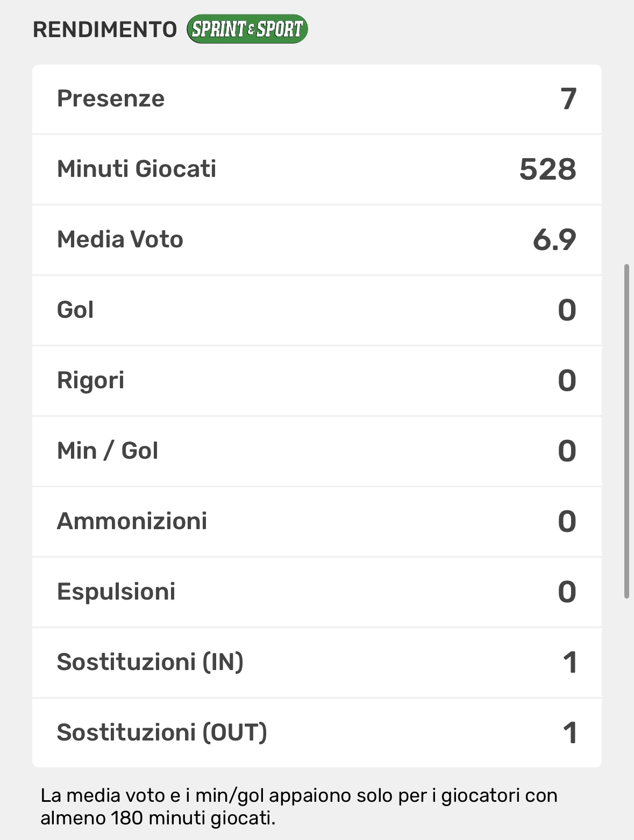Select the Ammonizioni row label
This screenshot has width=634, height=840.
tap(132, 521)
